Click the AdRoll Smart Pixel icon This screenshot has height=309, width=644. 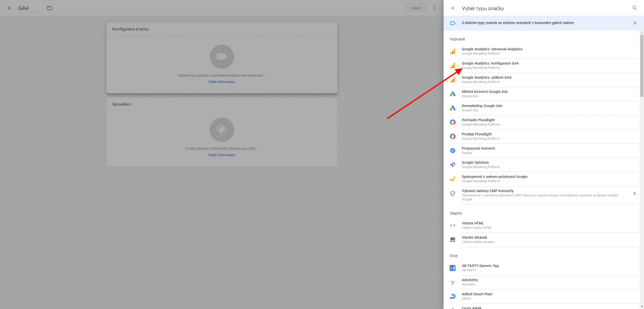click(x=453, y=296)
